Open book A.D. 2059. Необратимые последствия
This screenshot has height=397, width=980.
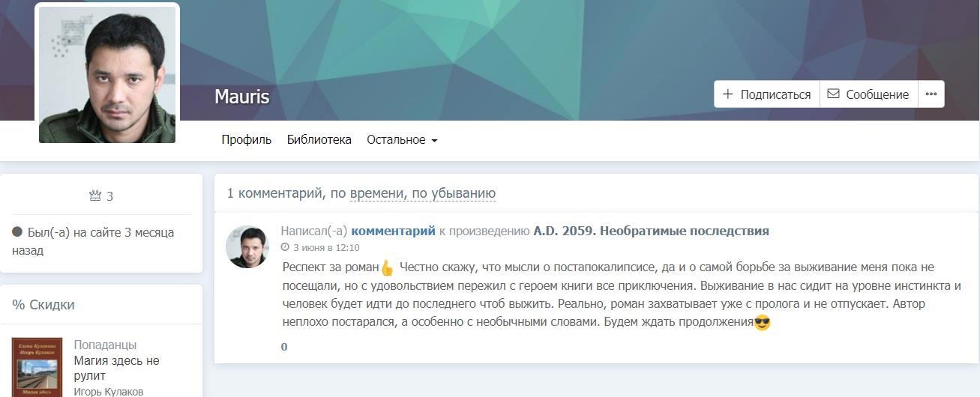point(650,231)
